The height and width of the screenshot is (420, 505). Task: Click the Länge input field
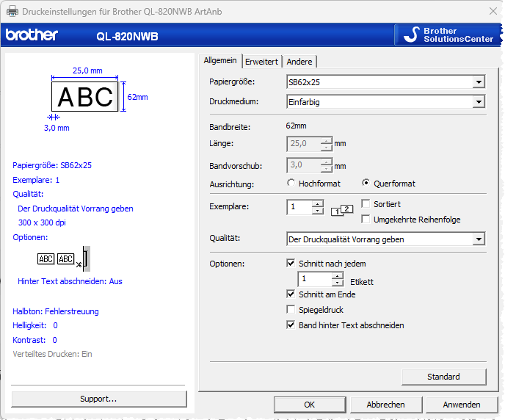coord(304,144)
